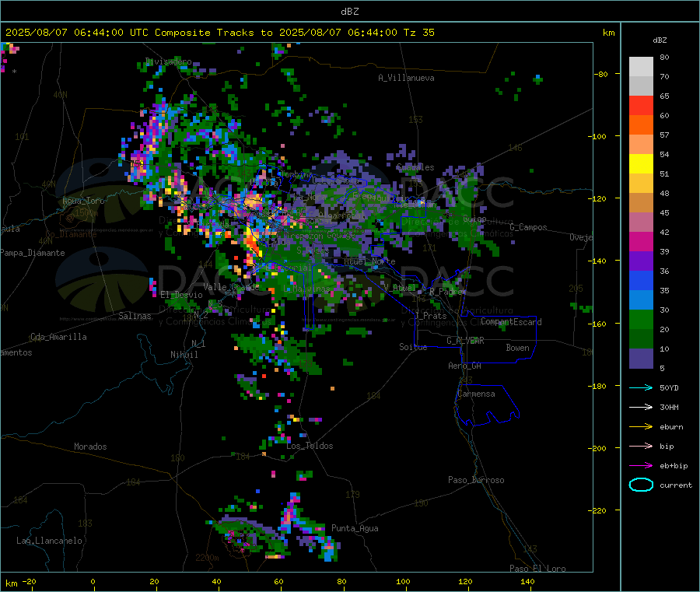700x592 pixels.
Task: Click the dBZ title at the top
Action: tap(349, 12)
